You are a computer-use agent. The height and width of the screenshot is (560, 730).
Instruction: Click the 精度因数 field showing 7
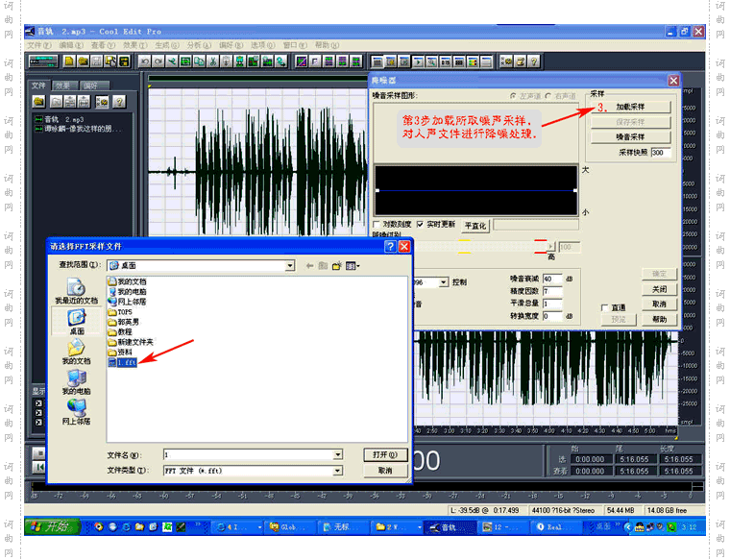552,291
